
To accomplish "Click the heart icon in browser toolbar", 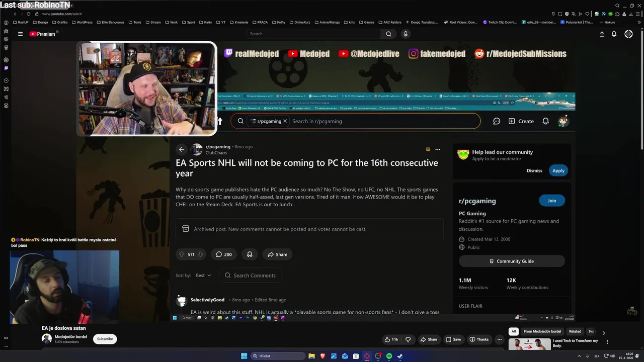I will click(x=587, y=14).
